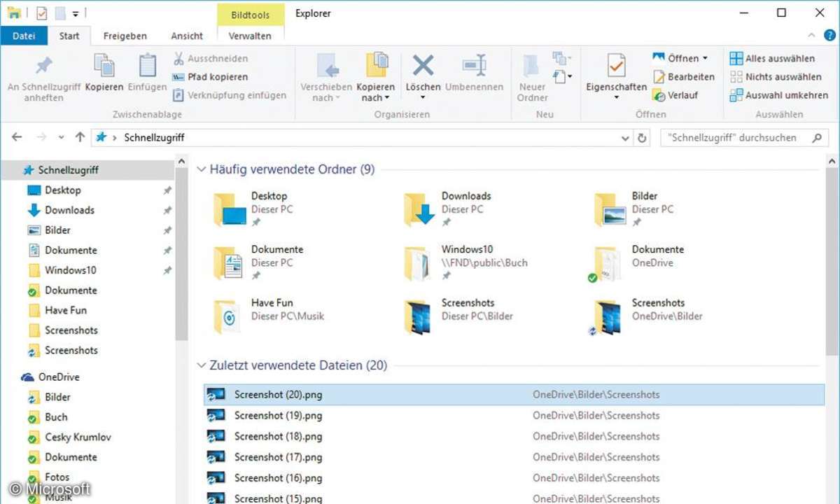Click the Back navigation arrow

tap(17, 138)
